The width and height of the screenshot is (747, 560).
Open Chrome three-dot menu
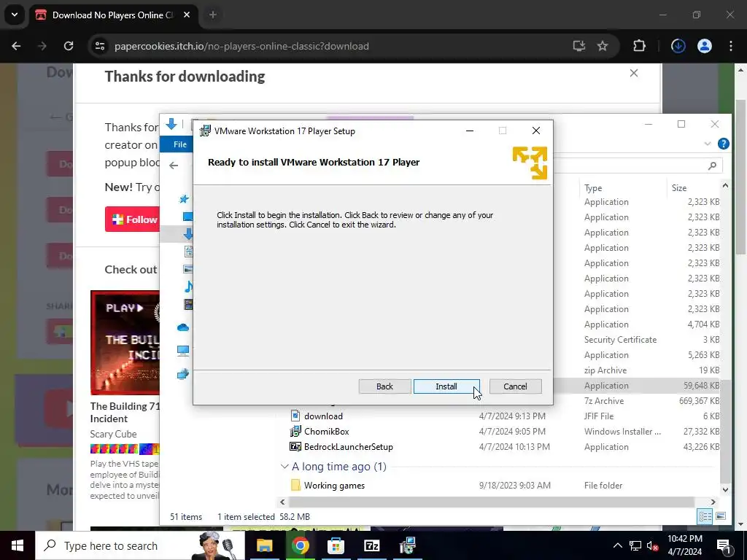click(x=731, y=46)
